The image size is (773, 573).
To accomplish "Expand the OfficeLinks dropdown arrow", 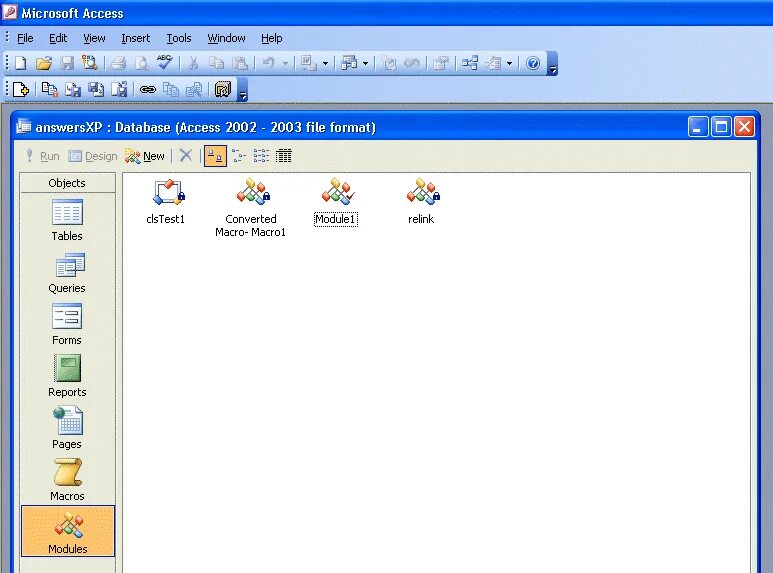I will pyautogui.click(x=325, y=63).
